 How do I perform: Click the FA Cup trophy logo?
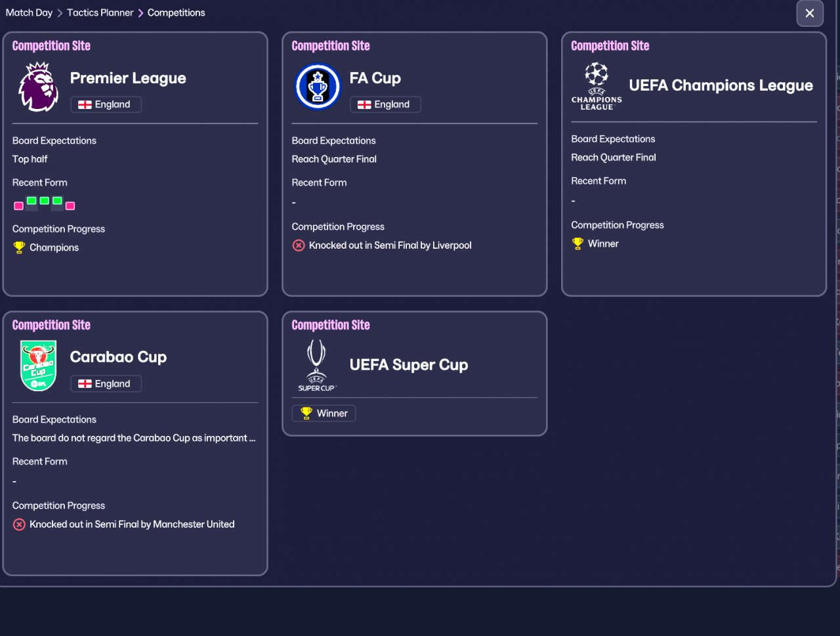coord(318,87)
